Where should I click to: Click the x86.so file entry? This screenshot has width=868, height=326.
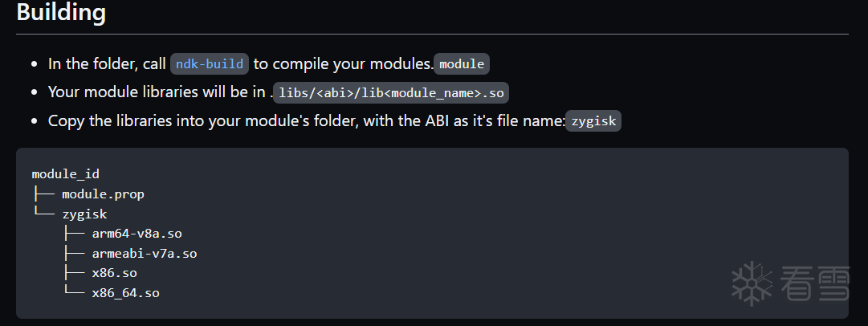coord(115,273)
